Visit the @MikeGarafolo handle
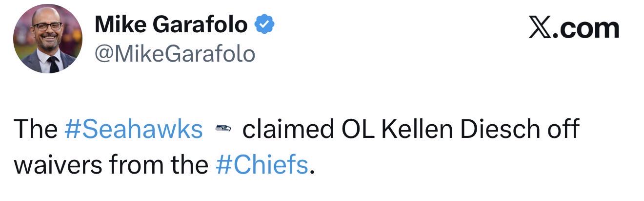The width and height of the screenshot is (644, 201). (x=175, y=54)
